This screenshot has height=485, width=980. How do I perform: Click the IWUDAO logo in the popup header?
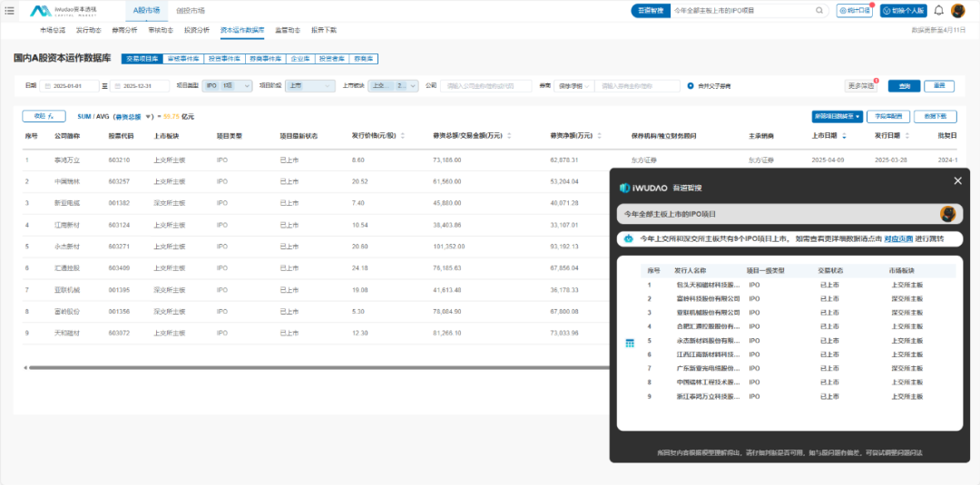[643, 188]
